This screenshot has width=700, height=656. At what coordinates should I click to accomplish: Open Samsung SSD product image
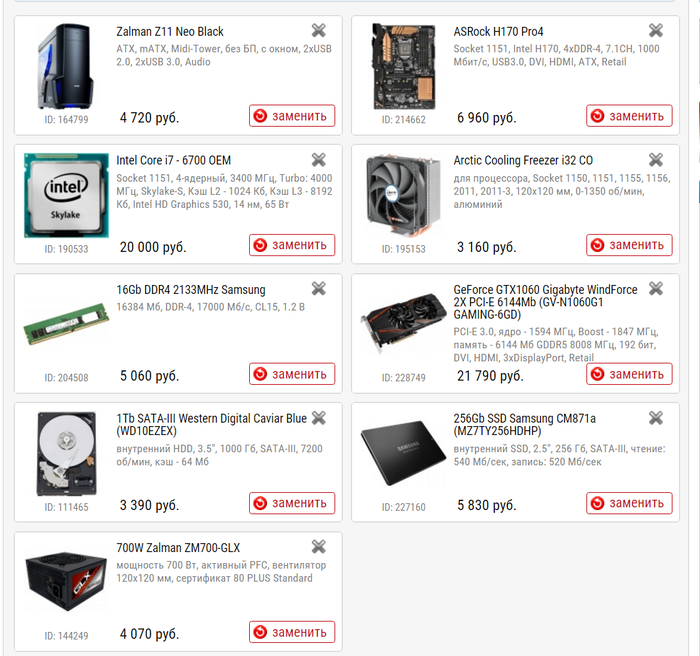tap(403, 453)
